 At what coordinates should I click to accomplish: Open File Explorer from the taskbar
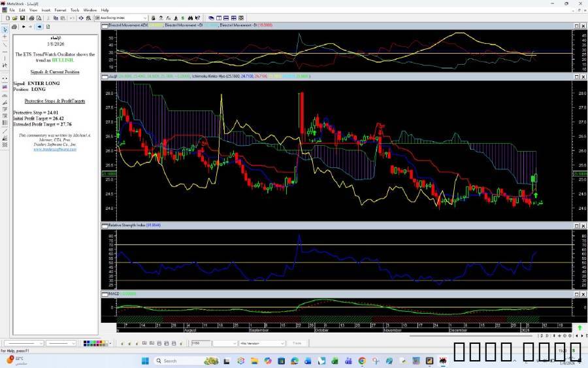click(254, 361)
